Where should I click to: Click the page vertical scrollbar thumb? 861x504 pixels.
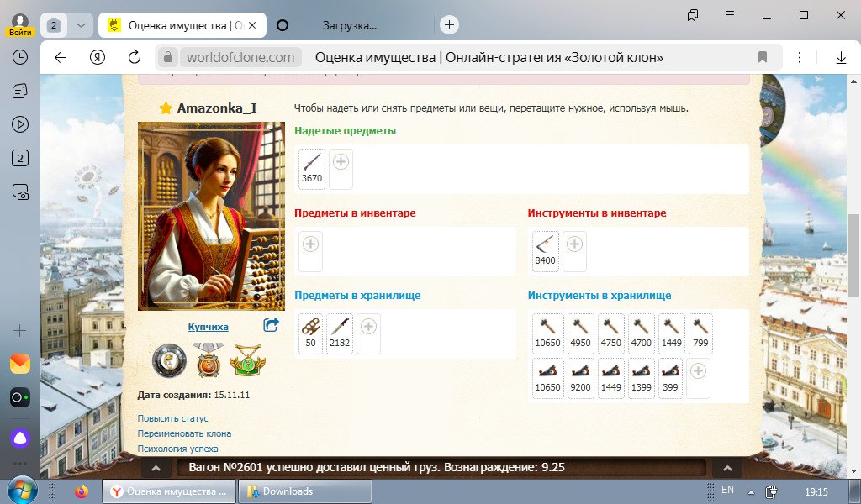[x=854, y=252]
